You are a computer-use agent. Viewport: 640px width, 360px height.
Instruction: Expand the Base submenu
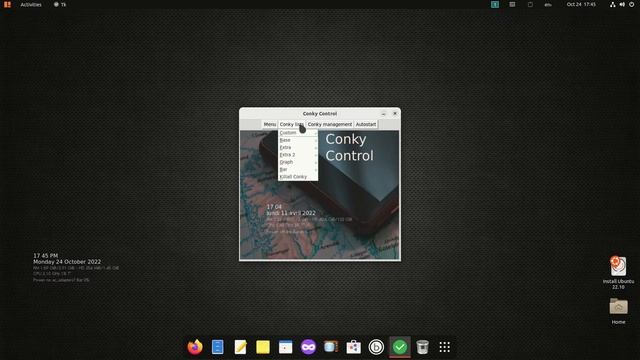(298, 140)
